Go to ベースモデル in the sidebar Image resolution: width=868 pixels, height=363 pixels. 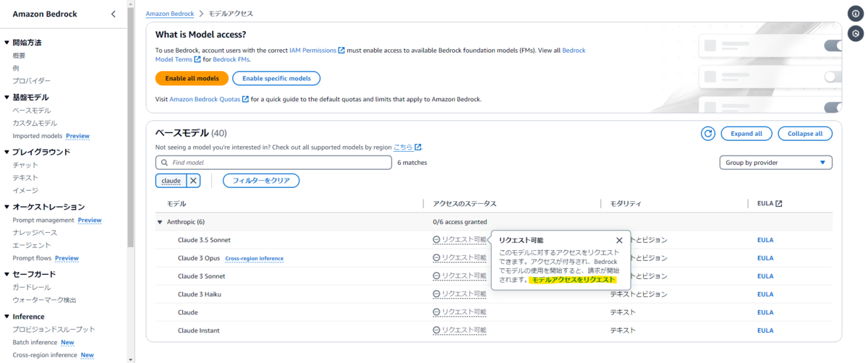pyautogui.click(x=32, y=110)
